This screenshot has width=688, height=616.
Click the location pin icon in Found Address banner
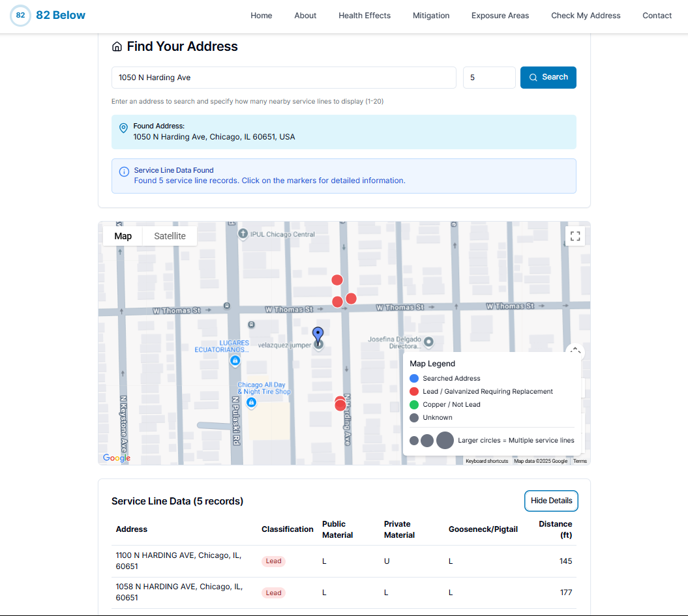click(x=123, y=128)
